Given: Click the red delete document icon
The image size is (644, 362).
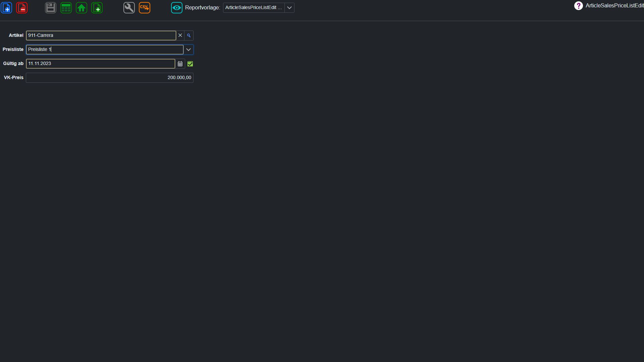Looking at the screenshot, I should tap(22, 8).
